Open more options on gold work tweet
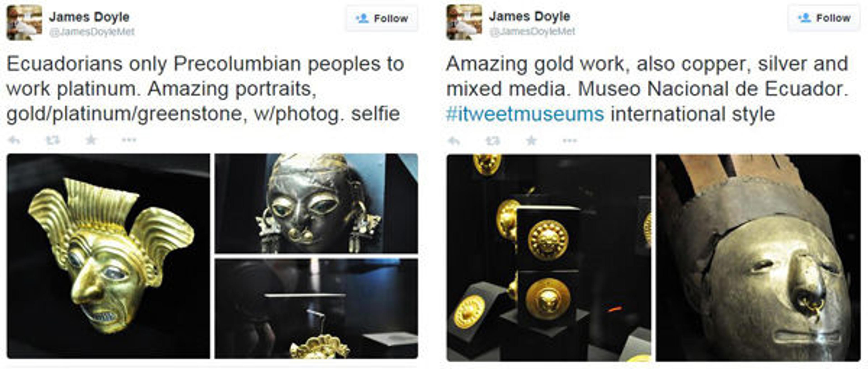The image size is (868, 369). pyautogui.click(x=570, y=141)
